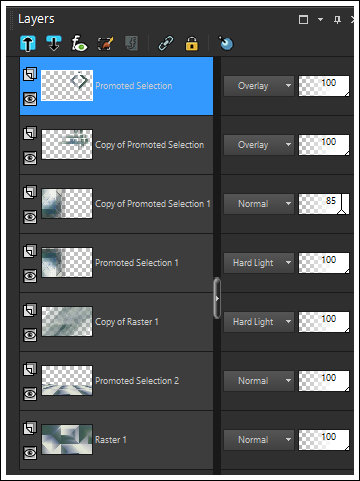The width and height of the screenshot is (360, 481).
Task: Open Overlay blend dropdown of Copy of Promoted Selection
Action: tap(259, 145)
